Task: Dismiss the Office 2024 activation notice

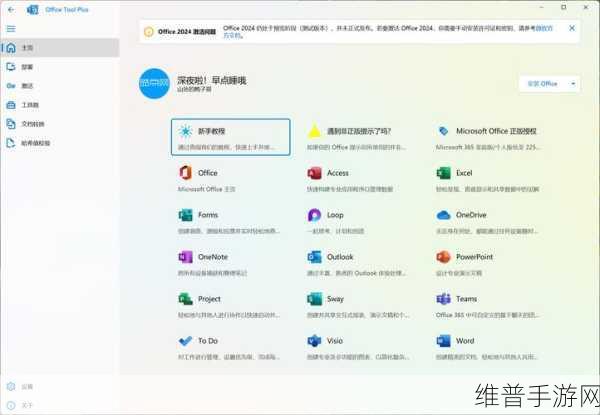Action: (x=572, y=28)
